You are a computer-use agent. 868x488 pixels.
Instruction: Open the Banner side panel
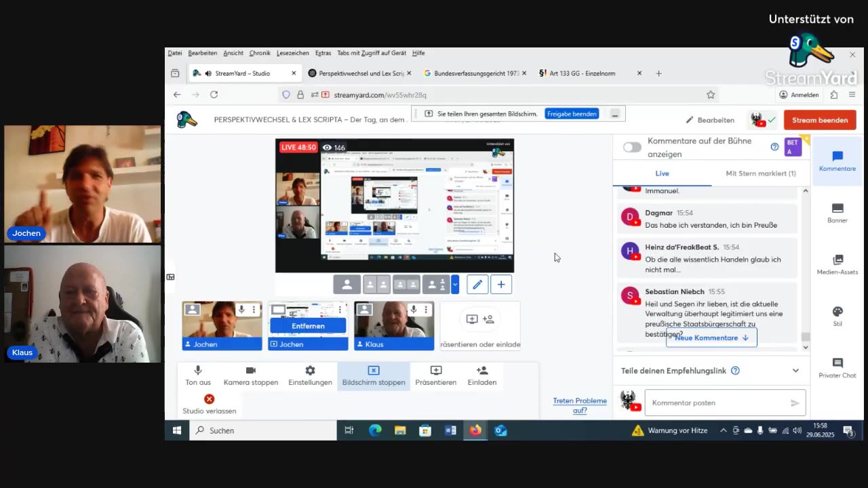(837, 213)
